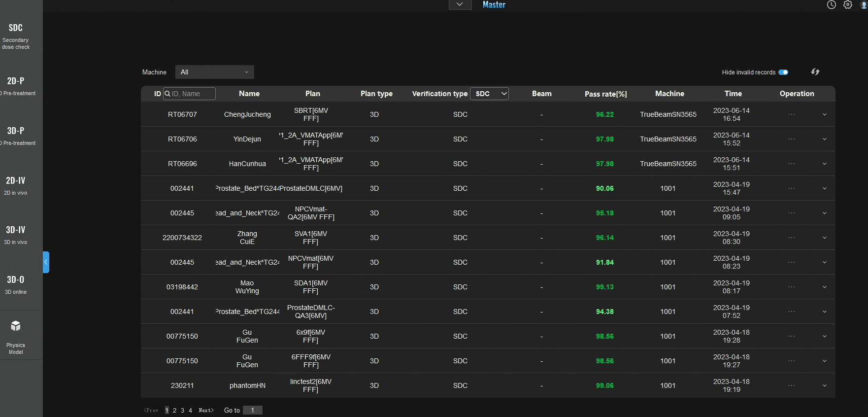Viewport: 868px width, 417px height.
Task: Collapse the sidebar with blue handle
Action: (46, 262)
